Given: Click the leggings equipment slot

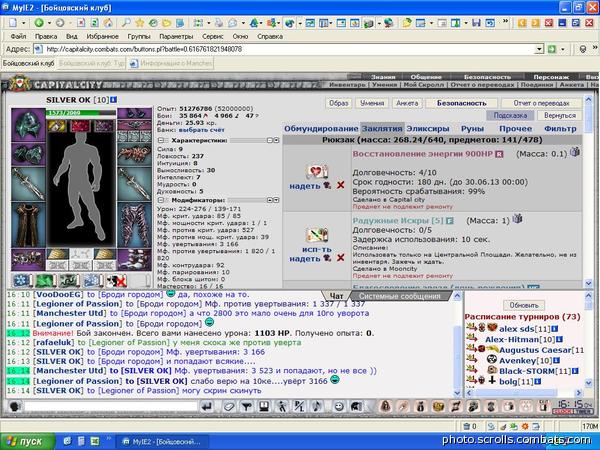Looking at the screenshot, I should coord(134,225).
